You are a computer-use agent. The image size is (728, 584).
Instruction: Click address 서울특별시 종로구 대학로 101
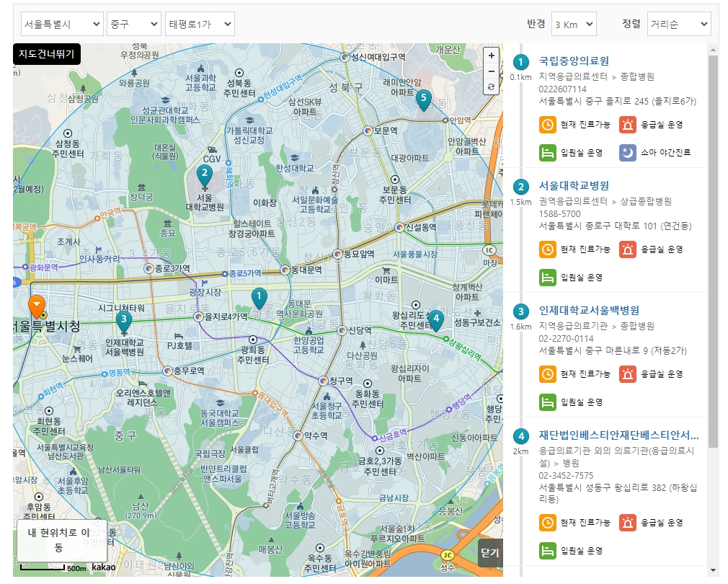(615, 226)
